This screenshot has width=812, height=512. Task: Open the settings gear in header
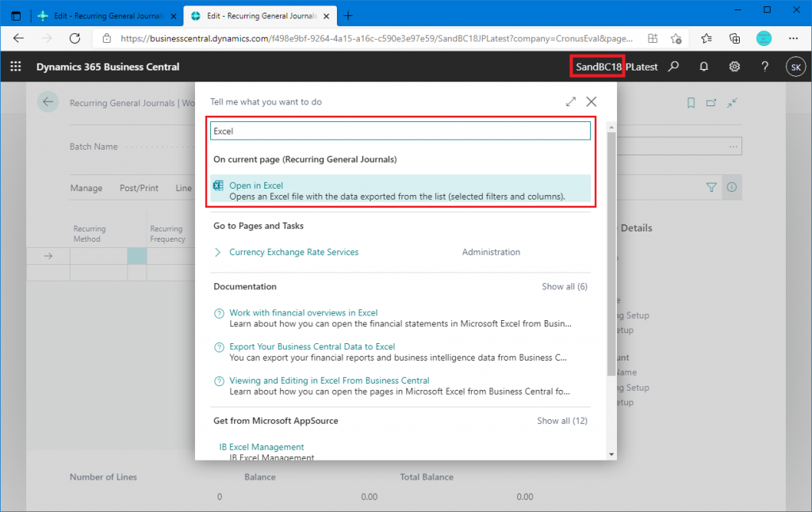click(734, 67)
